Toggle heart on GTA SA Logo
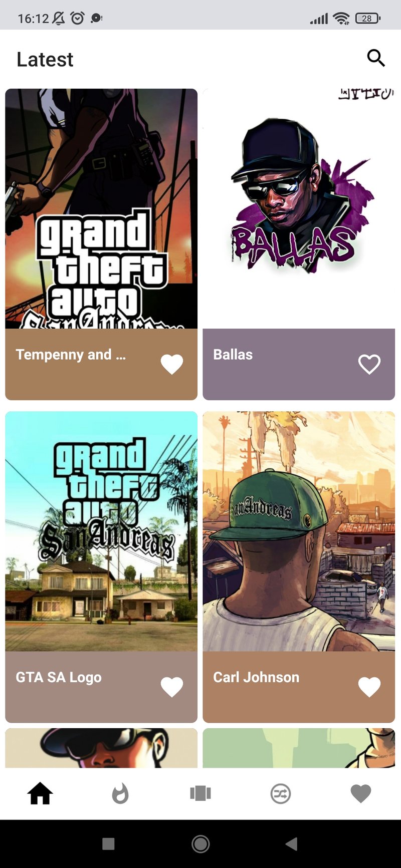Image resolution: width=401 pixels, height=868 pixels. click(x=172, y=687)
